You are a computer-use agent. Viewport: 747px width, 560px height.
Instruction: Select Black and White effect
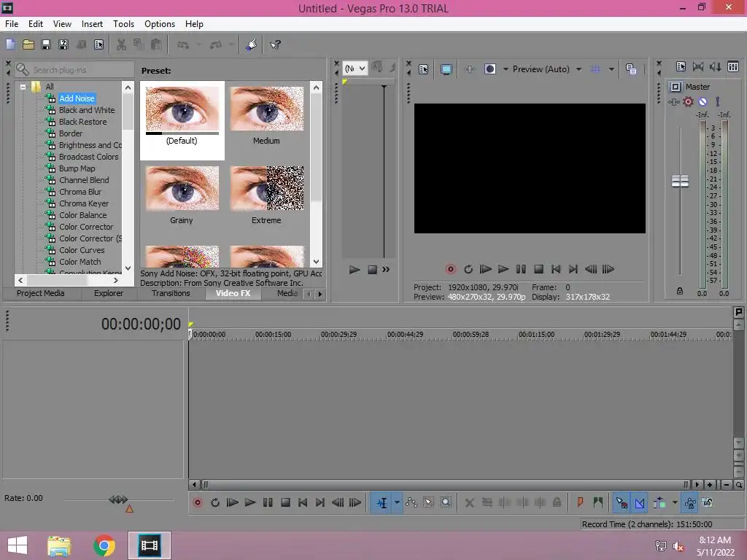[87, 110]
